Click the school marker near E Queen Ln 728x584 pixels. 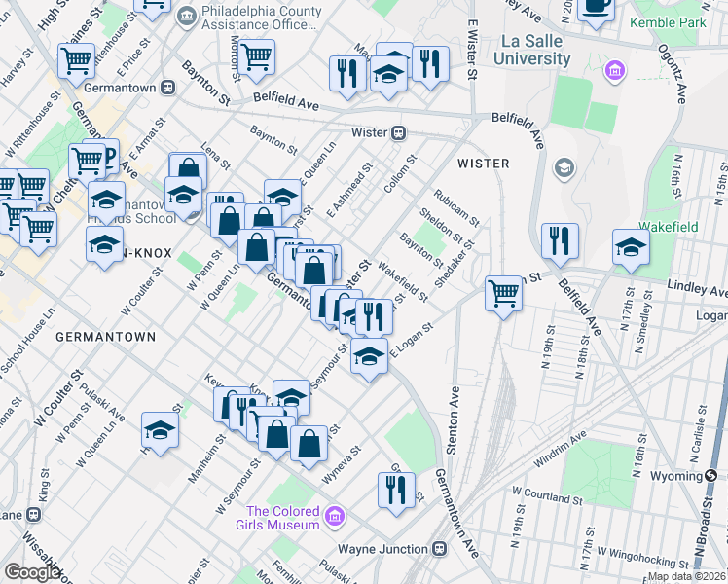tap(283, 199)
